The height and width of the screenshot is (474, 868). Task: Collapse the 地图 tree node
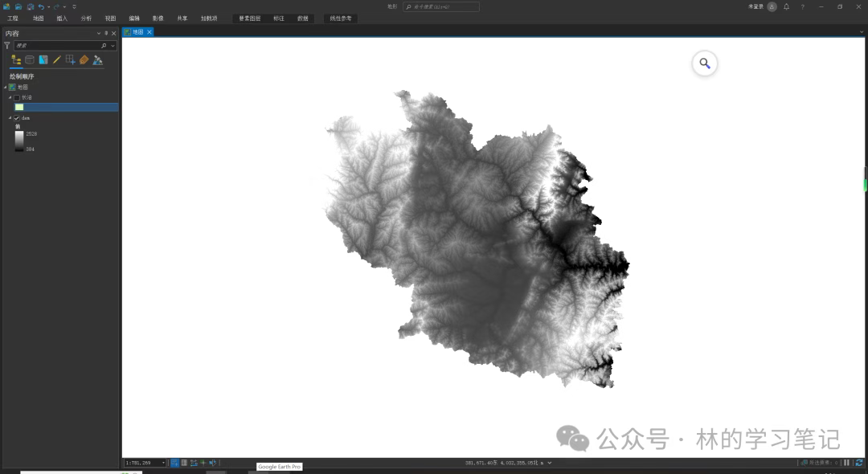[x=5, y=87]
